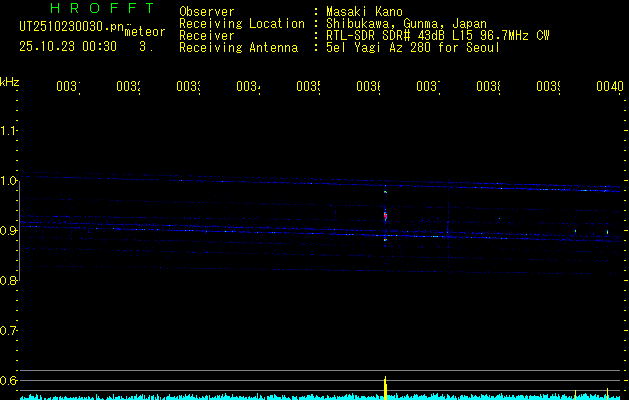Click the HROFFT title text
Image resolution: width=629 pixels, height=400 pixels.
click(100, 8)
